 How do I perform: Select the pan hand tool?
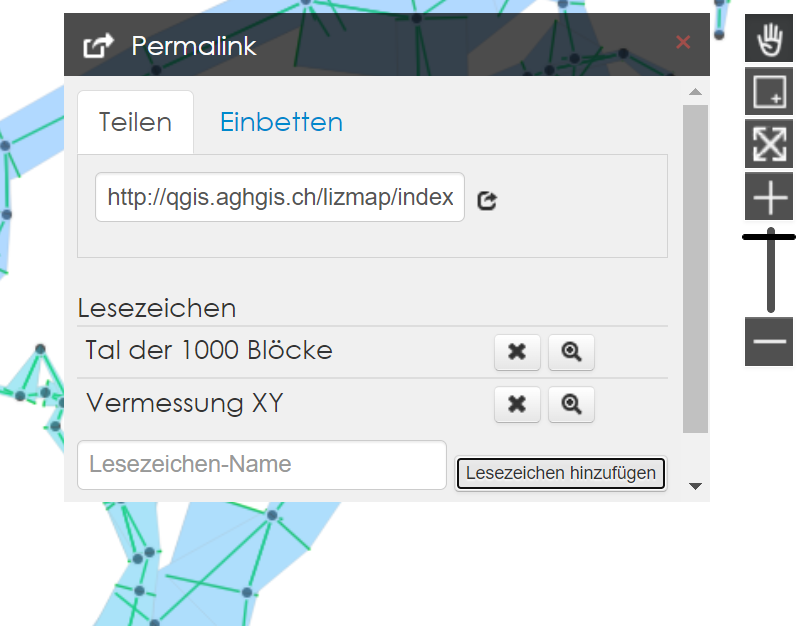769,41
